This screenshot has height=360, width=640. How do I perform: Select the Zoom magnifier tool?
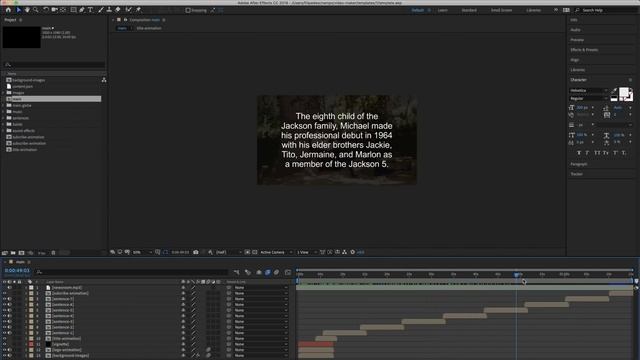click(x=36, y=10)
